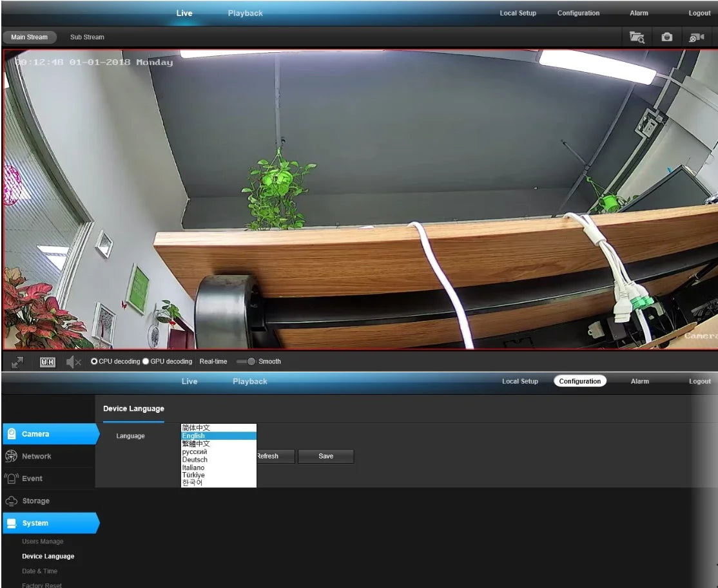Viewport: 718px width, 588px height.
Task: Open Network settings in the sidebar
Action: click(36, 456)
